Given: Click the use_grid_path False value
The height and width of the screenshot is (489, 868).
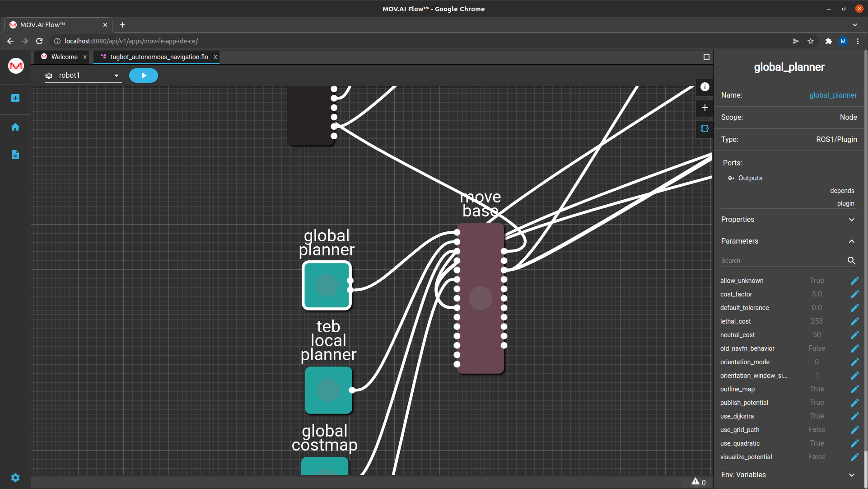Looking at the screenshot, I should point(817,430).
